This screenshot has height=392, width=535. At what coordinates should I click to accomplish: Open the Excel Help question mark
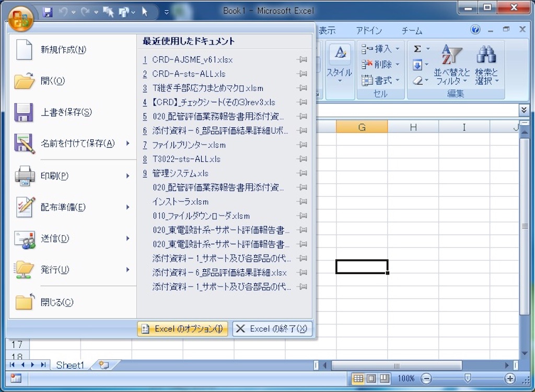(475, 30)
